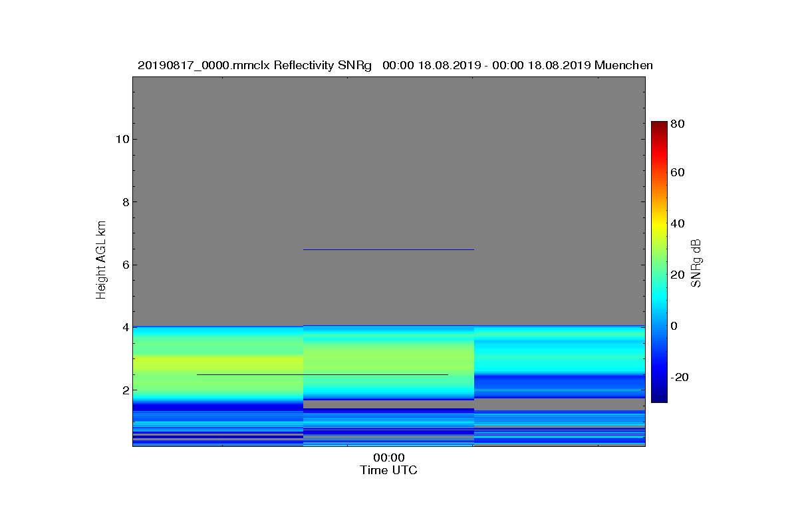798x532 pixels.
Task: Click the 'Height AGL km' y-axis label
Action: pyautogui.click(x=101, y=261)
